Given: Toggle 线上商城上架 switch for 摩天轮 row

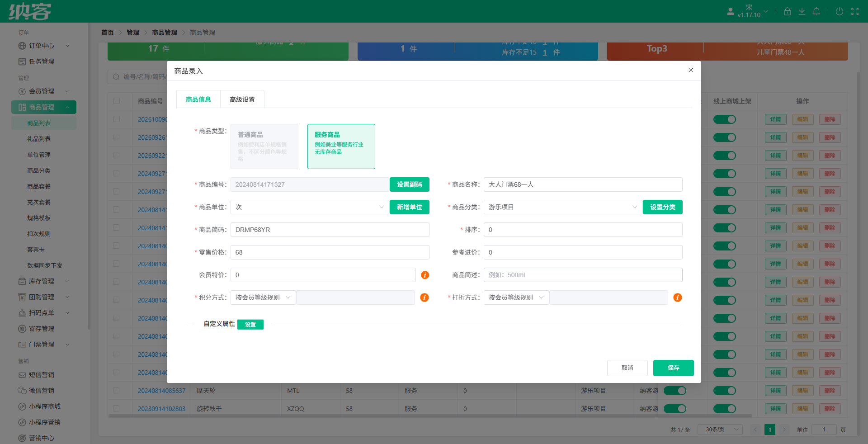Looking at the screenshot, I should point(725,391).
